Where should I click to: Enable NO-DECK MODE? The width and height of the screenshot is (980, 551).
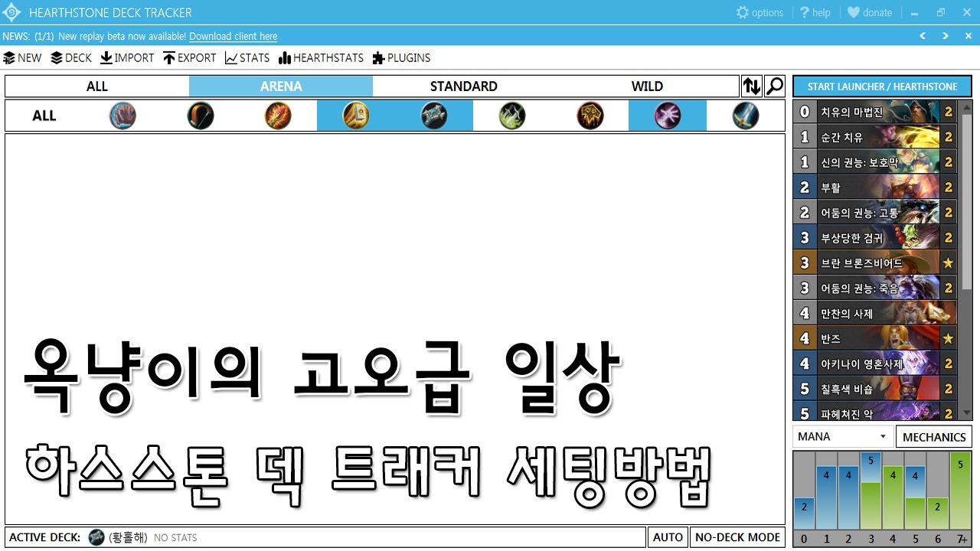[738, 537]
